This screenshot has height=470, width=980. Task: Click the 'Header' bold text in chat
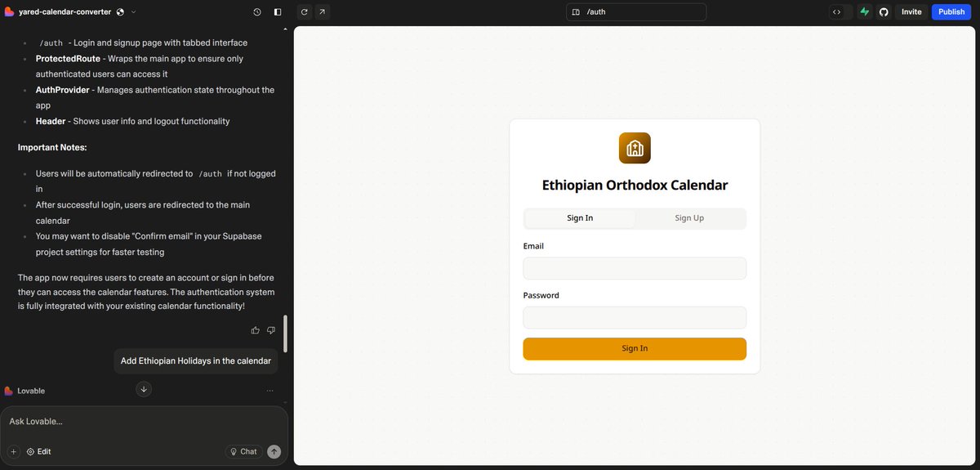pos(51,121)
